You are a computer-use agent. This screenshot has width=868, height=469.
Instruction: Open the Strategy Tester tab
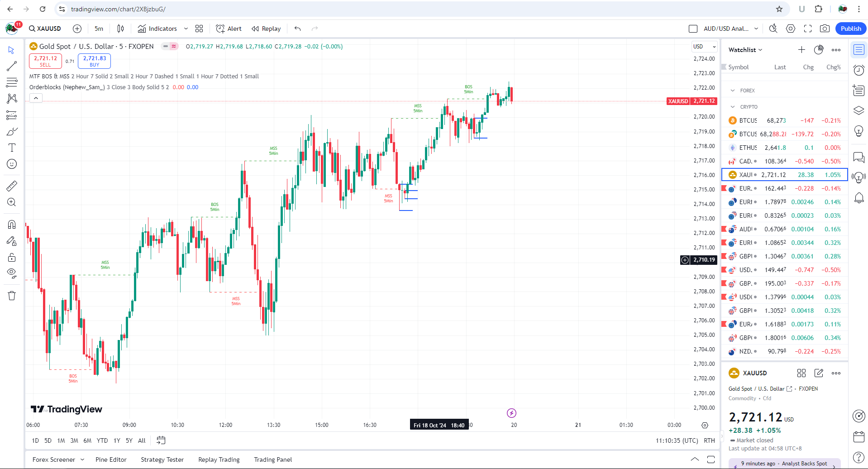(x=162, y=459)
